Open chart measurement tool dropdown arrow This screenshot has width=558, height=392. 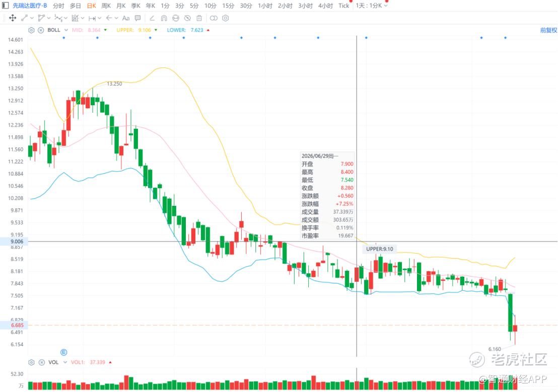(83, 18)
